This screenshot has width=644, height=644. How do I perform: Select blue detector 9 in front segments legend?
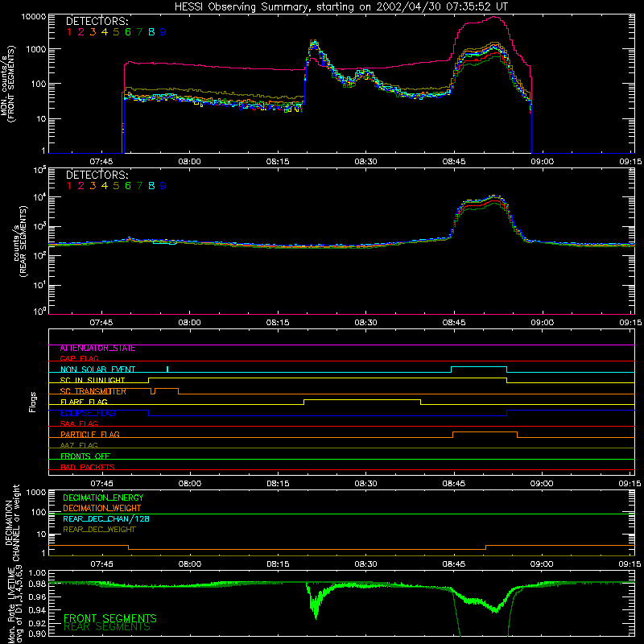(163, 32)
